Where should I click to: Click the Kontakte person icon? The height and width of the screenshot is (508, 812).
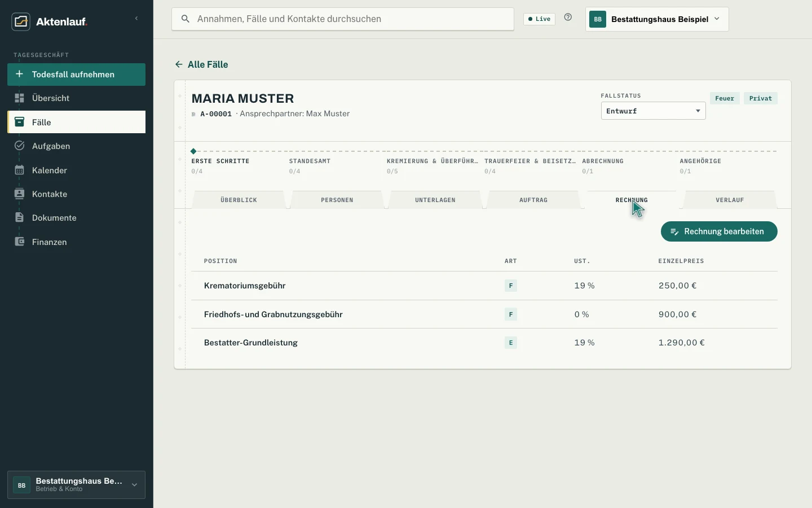pyautogui.click(x=19, y=194)
